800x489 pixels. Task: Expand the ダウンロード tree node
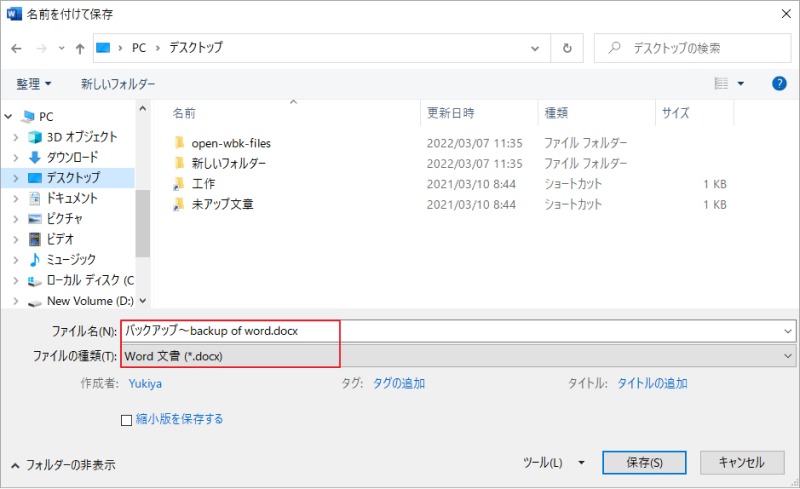point(16,158)
